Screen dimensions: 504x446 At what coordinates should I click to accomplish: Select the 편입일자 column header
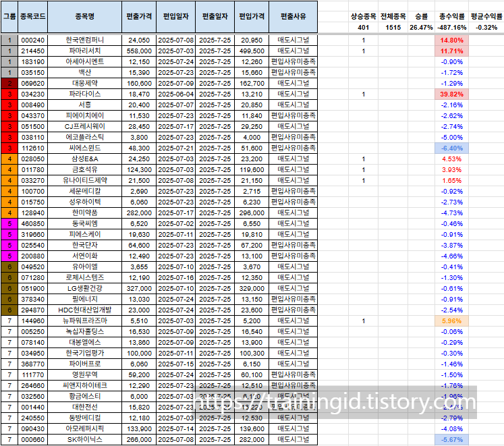pyautogui.click(x=176, y=17)
